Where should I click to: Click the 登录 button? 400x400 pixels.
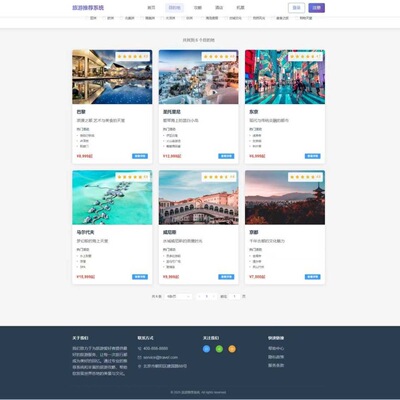tap(296, 8)
